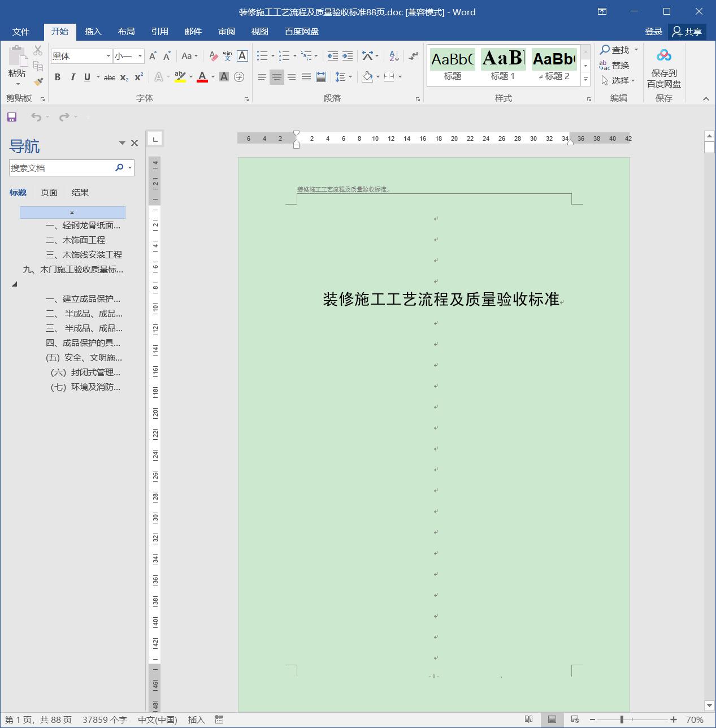Screen dimensions: 716x728
Task: Show or hide paragraph marks
Action: [x=413, y=56]
